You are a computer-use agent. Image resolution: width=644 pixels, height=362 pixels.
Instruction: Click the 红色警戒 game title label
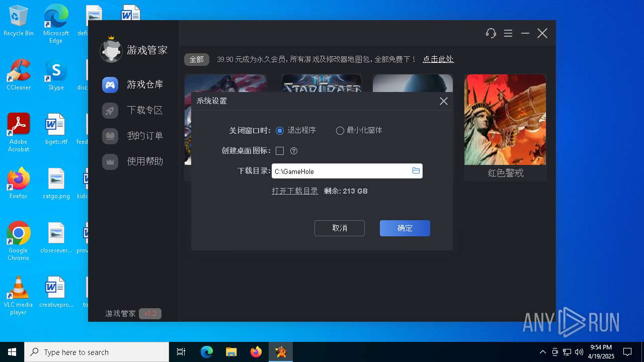coord(506,173)
